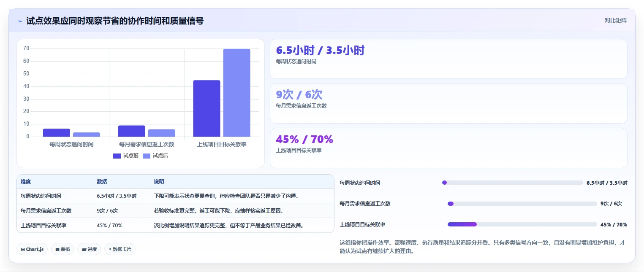
Task: Click the 试点前 bar for 上线项目目标关联率
Action: coord(207,108)
